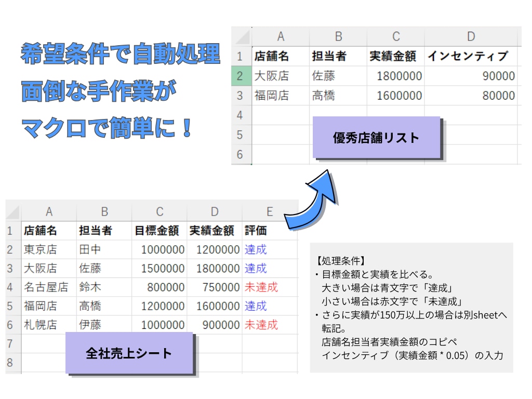This screenshot has height=399, width=532.
Task: Click the 1500000 target cell
Action: point(159,269)
